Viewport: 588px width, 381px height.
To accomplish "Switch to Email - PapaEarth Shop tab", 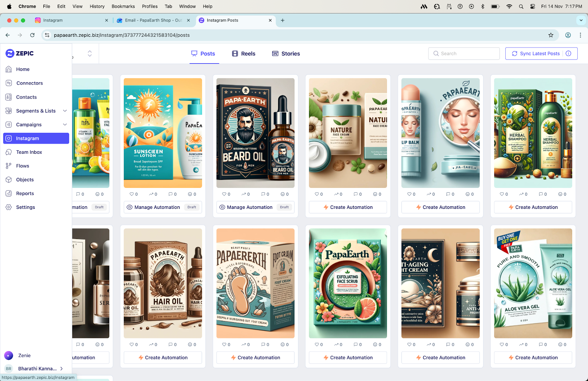I will click(153, 20).
